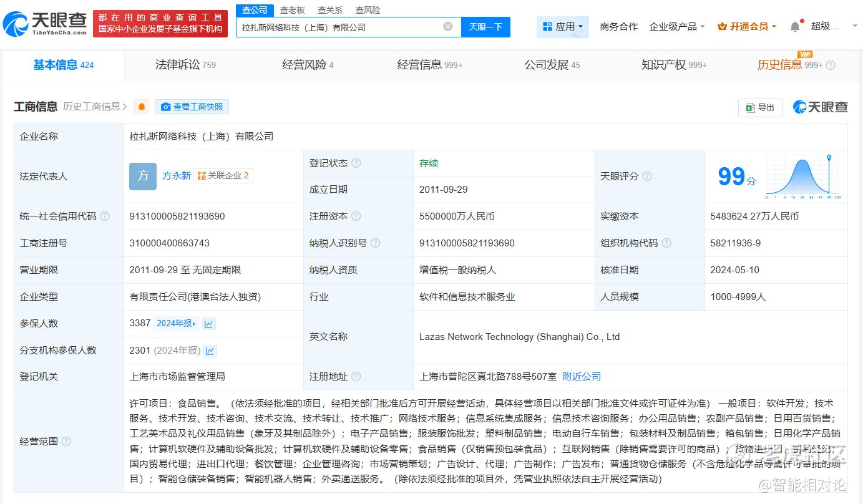The width and height of the screenshot is (863, 504).
Task: Click the 天眼一下 search button
Action: (485, 27)
